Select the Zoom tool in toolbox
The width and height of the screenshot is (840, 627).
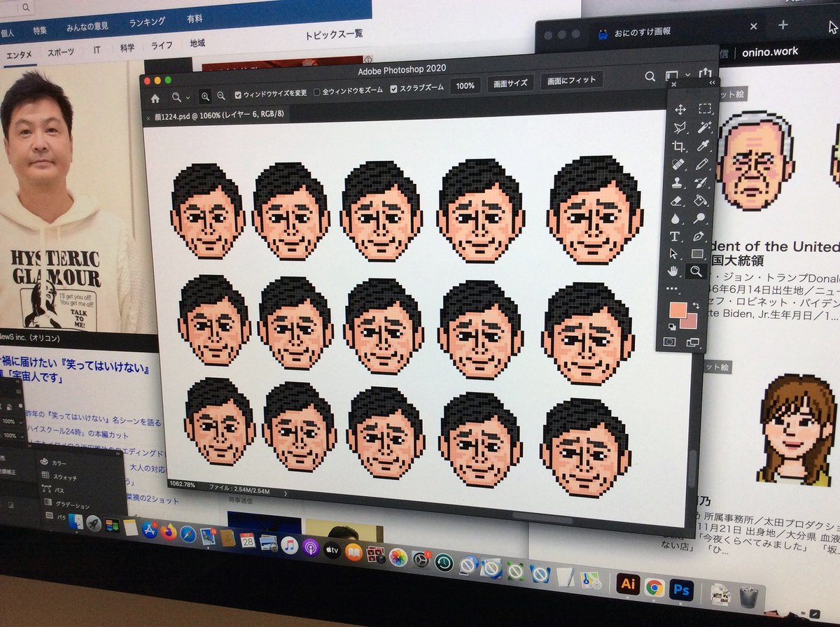tap(697, 271)
